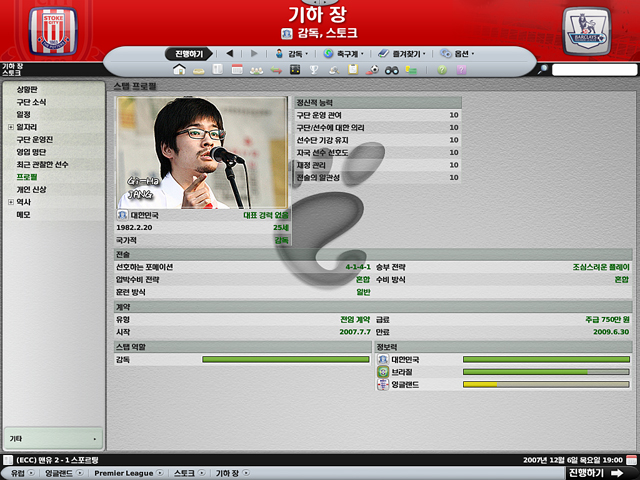Click the Home icon in the toolbar
This screenshot has height=480, width=640.
click(180, 70)
